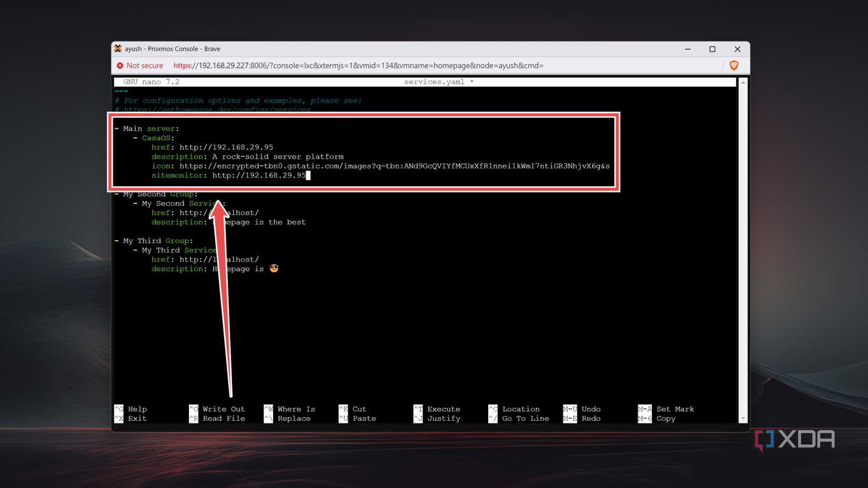The width and height of the screenshot is (868, 488).
Task: Click Read File in the nano shortcut bar
Action: click(224, 419)
